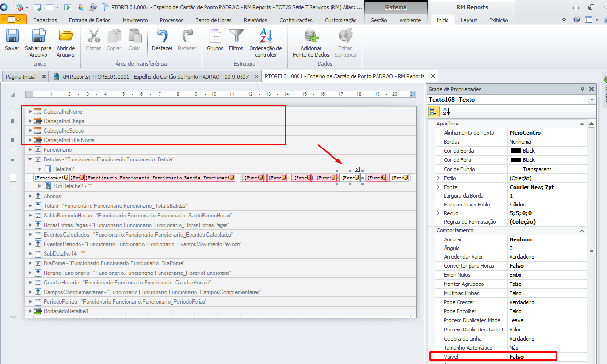This screenshot has height=364, width=607.
Task: Click the Largura da Borda value field
Action: (x=548, y=196)
